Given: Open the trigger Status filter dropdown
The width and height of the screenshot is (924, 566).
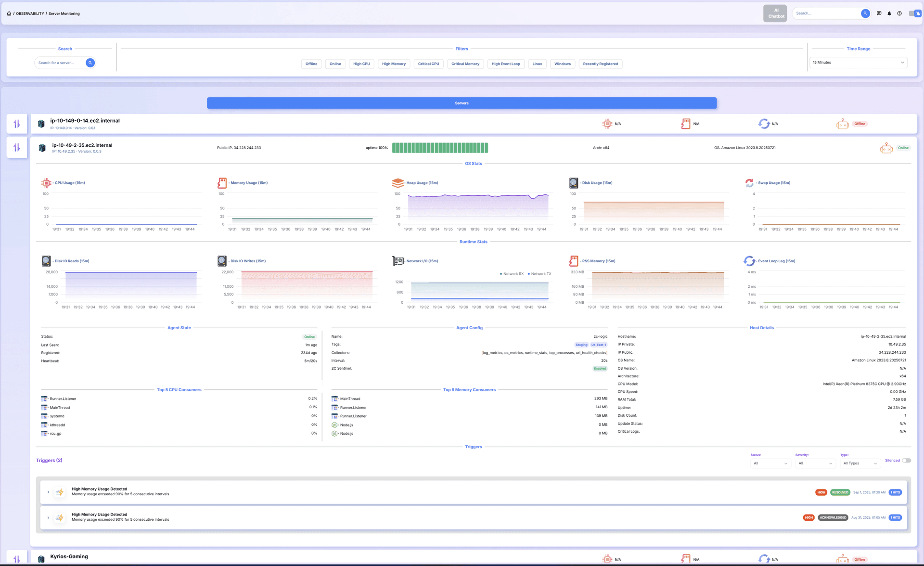Looking at the screenshot, I should tap(770, 463).
